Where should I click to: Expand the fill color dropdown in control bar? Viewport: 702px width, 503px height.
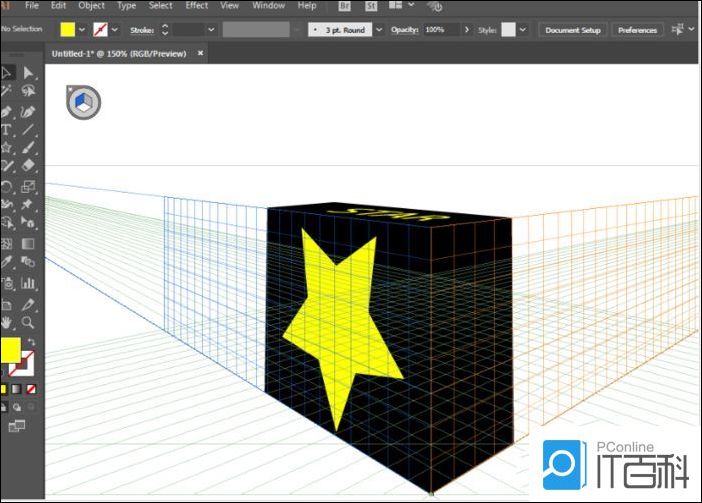[x=82, y=30]
